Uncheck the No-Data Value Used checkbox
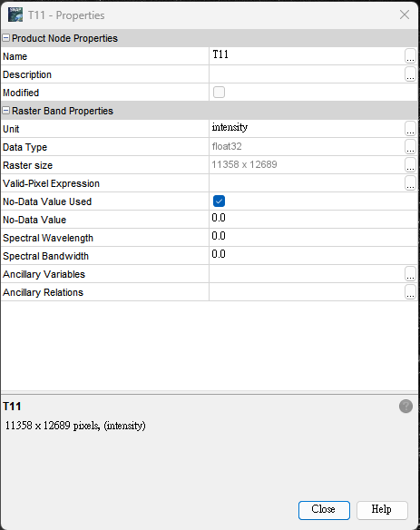420x530 pixels. (219, 201)
